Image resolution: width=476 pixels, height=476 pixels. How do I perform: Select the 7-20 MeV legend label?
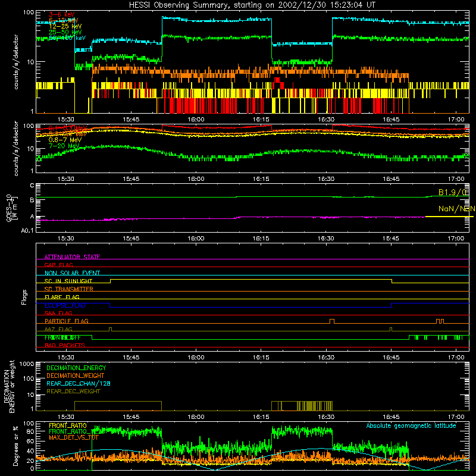(x=64, y=146)
